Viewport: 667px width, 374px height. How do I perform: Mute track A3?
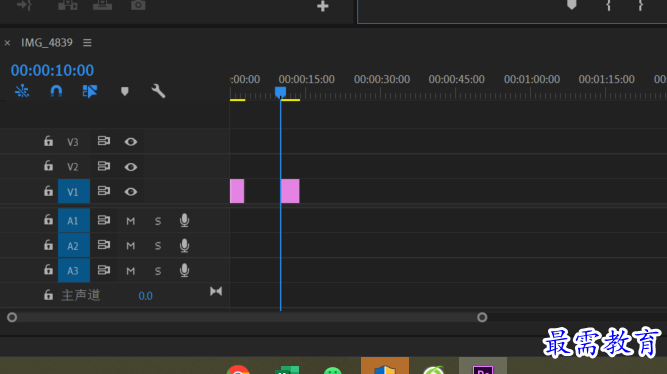(131, 271)
